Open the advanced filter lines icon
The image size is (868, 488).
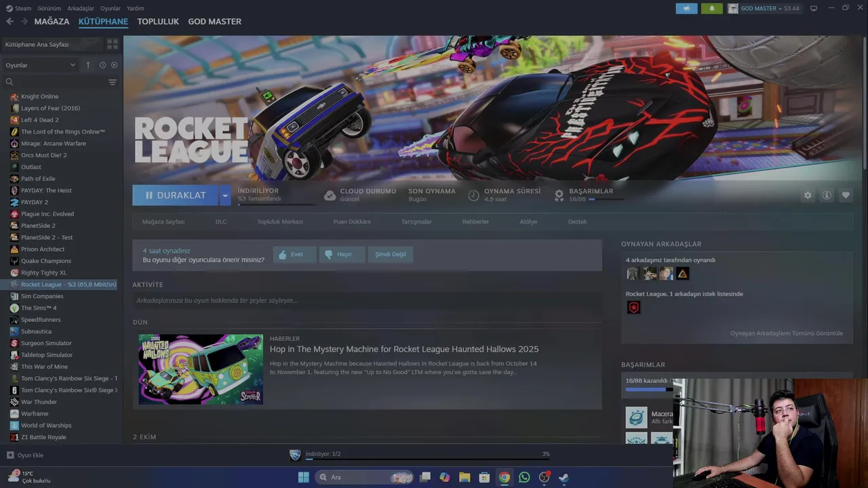113,82
